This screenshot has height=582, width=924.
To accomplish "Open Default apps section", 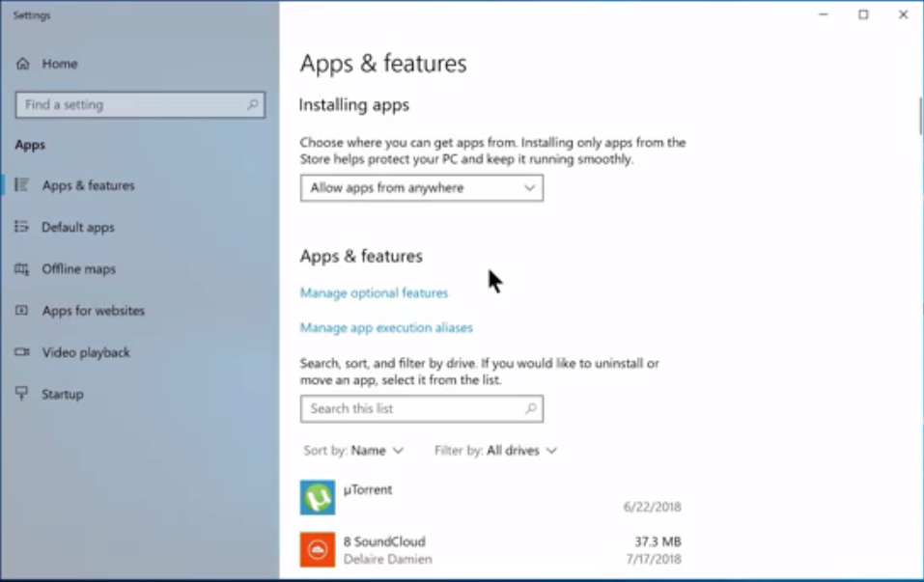I will (140, 228).
